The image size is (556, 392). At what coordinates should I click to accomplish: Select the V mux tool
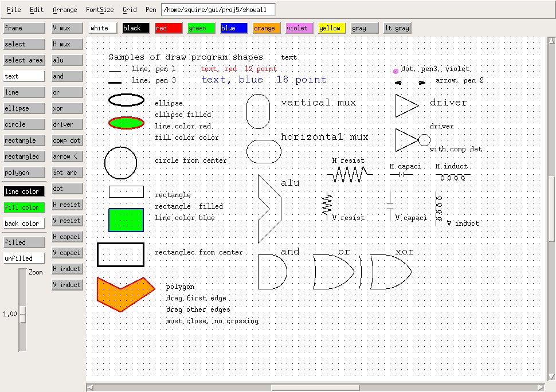(x=68, y=28)
